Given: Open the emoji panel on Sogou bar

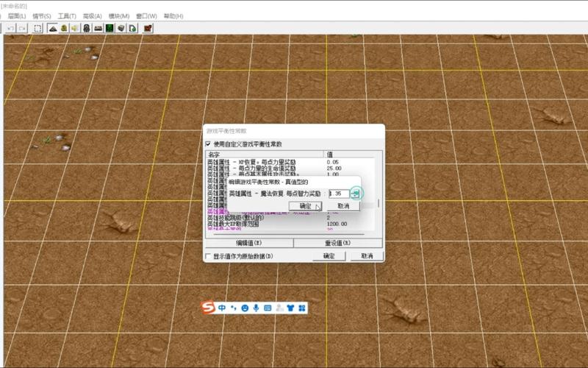Looking at the screenshot, I should coord(245,308).
